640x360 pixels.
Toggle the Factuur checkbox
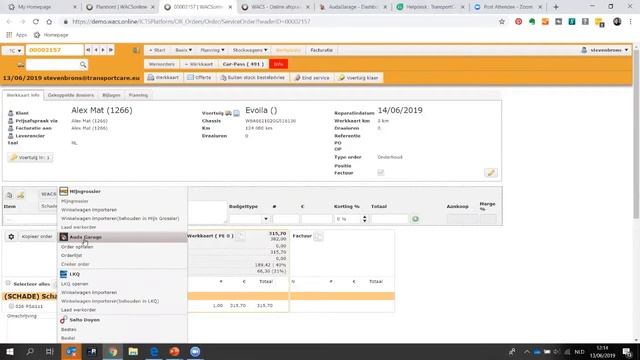(x=380, y=173)
